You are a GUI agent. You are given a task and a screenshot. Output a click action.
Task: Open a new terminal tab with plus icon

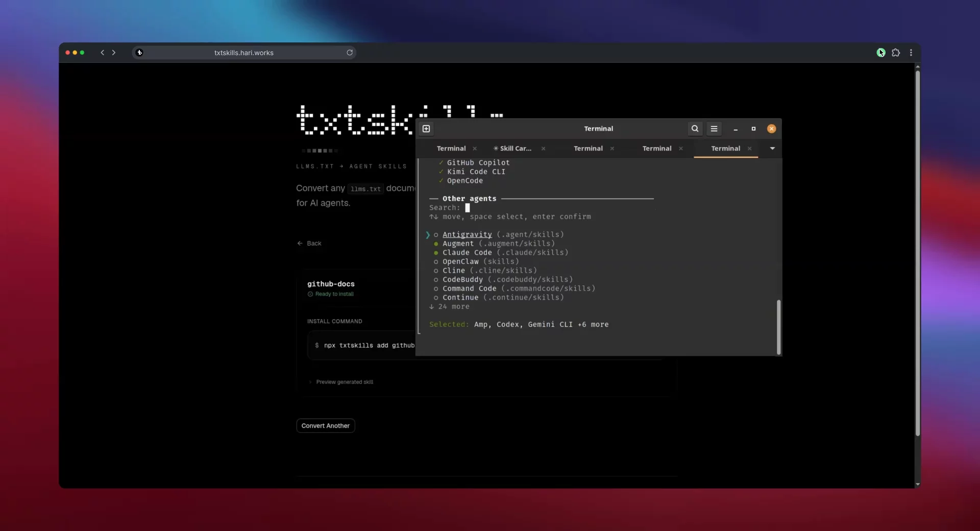[426, 129]
